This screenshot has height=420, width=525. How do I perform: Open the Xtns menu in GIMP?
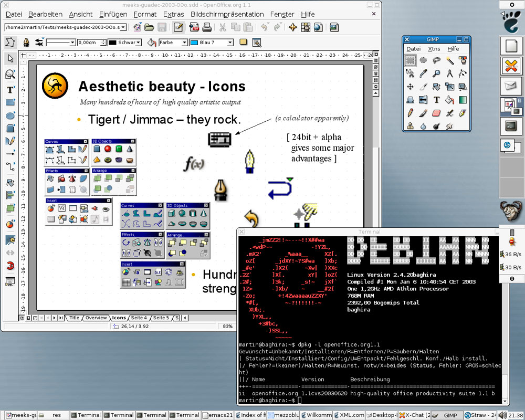pos(434,49)
